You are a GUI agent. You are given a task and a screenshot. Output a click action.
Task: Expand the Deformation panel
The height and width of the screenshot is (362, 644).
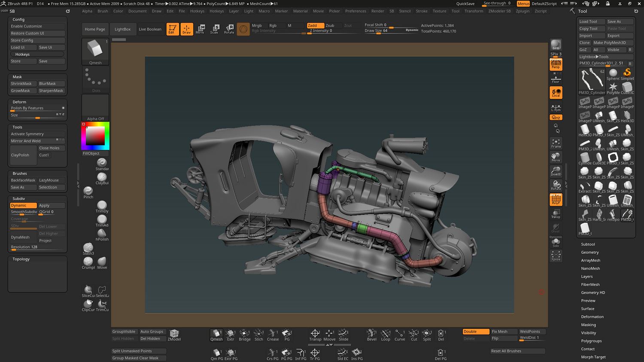592,316
